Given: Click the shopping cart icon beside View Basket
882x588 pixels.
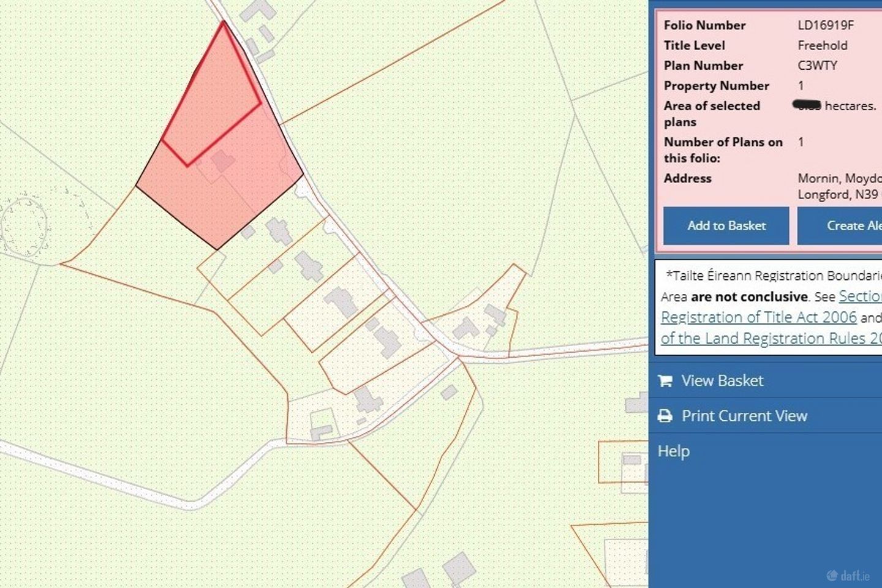Looking at the screenshot, I should coord(665,380).
